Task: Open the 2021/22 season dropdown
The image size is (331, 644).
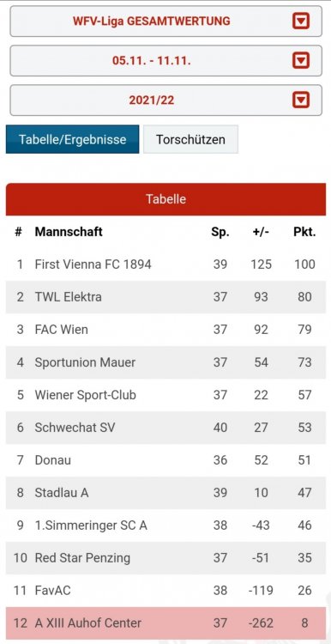Action: pyautogui.click(x=165, y=100)
